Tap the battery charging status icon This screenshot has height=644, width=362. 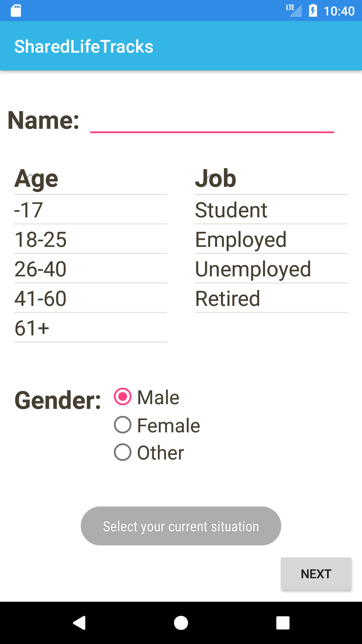coord(313,11)
